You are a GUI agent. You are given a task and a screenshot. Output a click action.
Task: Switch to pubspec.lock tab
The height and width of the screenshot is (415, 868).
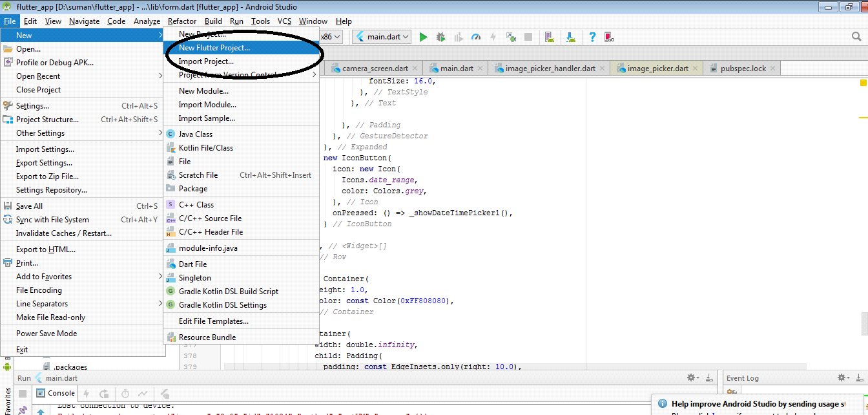(743, 68)
